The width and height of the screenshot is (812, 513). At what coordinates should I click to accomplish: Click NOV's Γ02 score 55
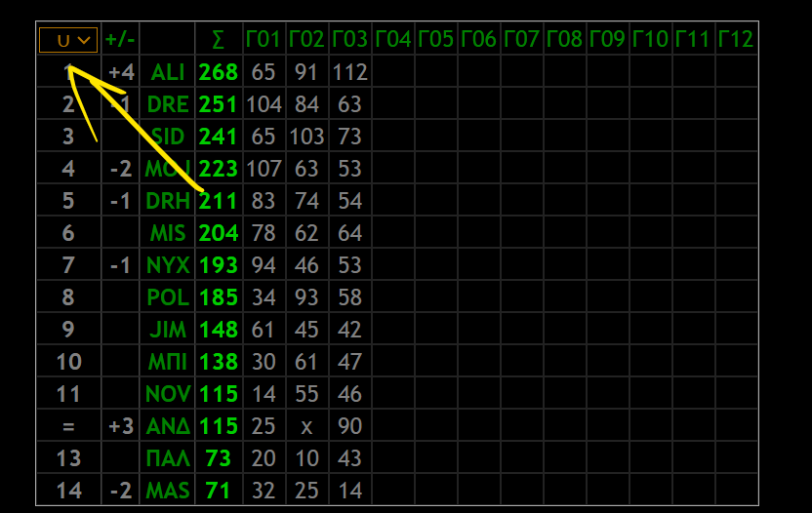point(306,394)
